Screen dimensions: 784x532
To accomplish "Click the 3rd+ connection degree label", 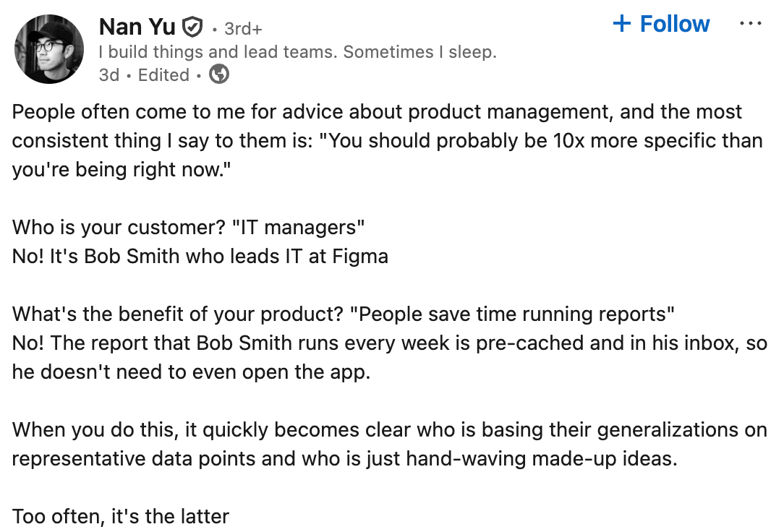I will [243, 29].
